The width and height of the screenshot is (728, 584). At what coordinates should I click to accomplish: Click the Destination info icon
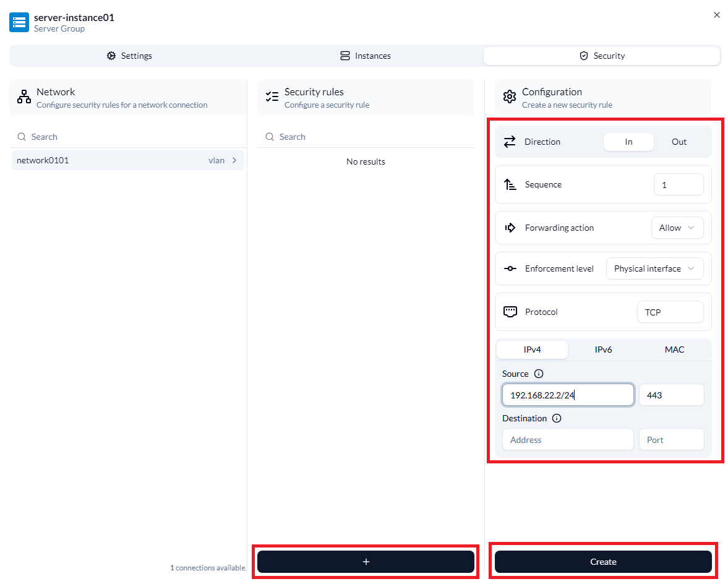[557, 418]
